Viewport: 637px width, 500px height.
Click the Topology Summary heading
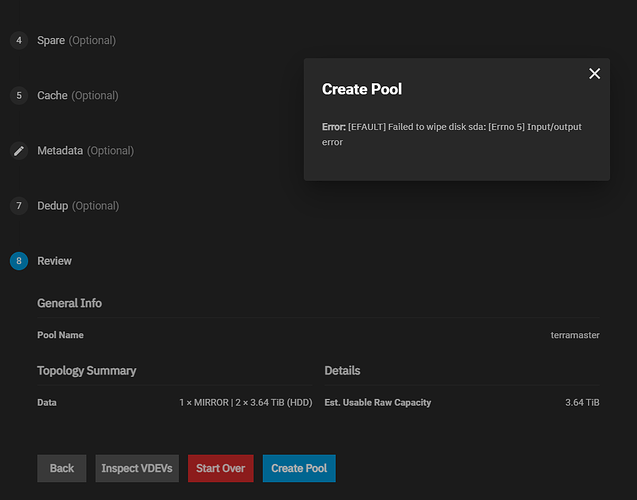pyautogui.click(x=87, y=370)
